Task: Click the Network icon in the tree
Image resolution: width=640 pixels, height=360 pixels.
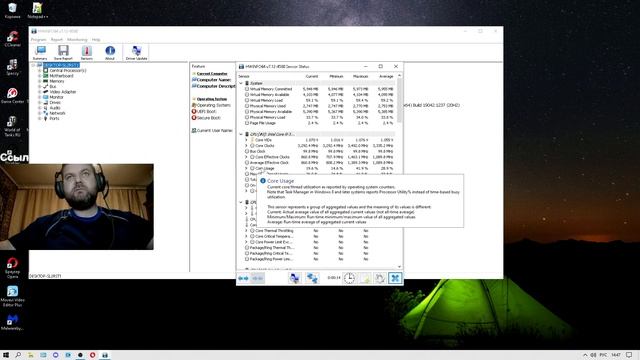Action: pos(46,113)
